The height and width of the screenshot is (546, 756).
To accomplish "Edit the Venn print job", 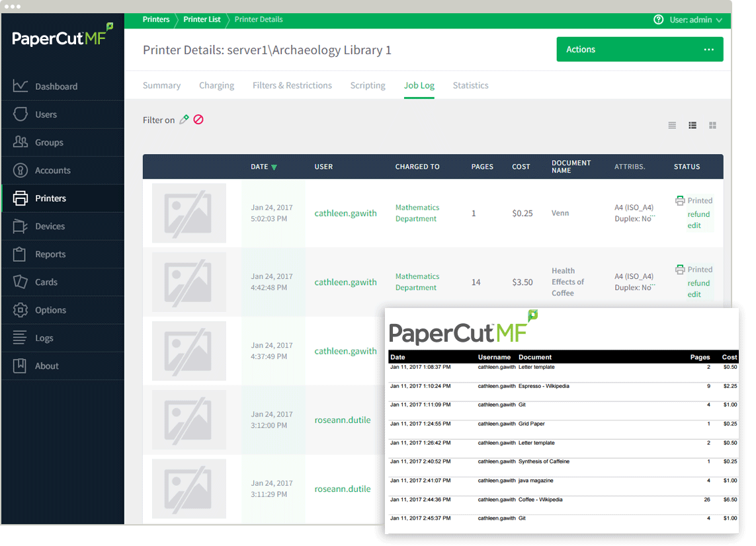I will click(x=694, y=225).
